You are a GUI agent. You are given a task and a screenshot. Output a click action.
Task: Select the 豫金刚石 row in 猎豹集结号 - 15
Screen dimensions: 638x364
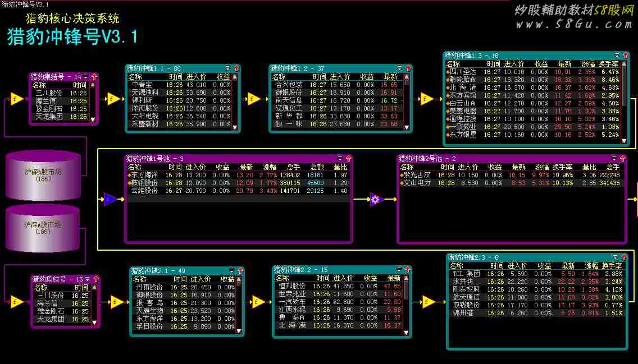62,311
